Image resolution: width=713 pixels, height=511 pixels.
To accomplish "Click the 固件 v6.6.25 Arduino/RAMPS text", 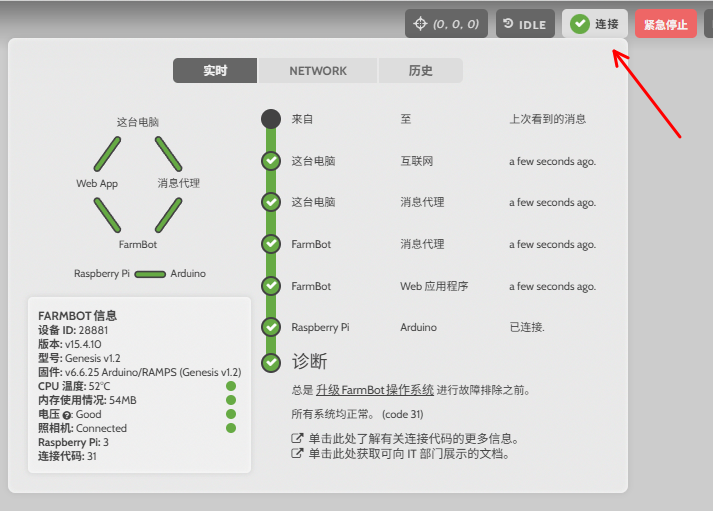I will 140,372.
